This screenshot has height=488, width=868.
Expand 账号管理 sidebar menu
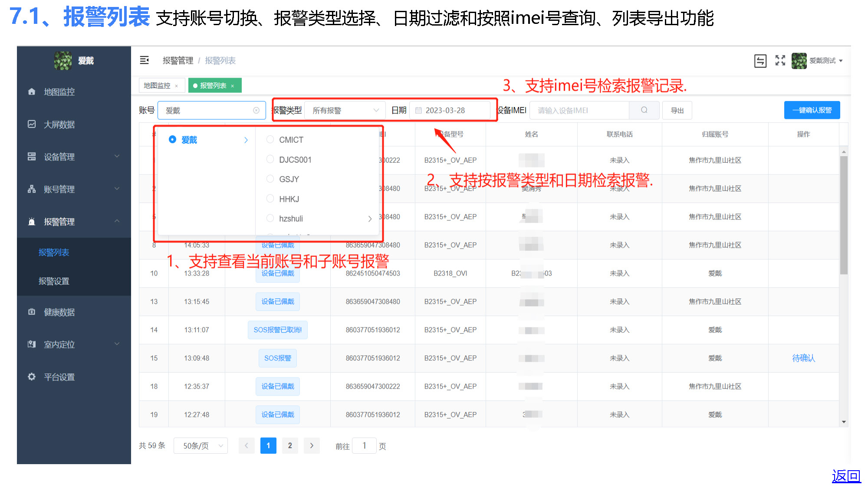point(74,189)
